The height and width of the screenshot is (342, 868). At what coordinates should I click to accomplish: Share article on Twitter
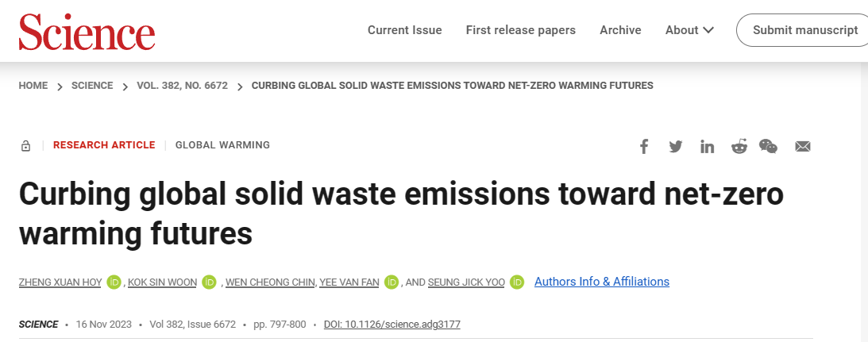(x=676, y=147)
